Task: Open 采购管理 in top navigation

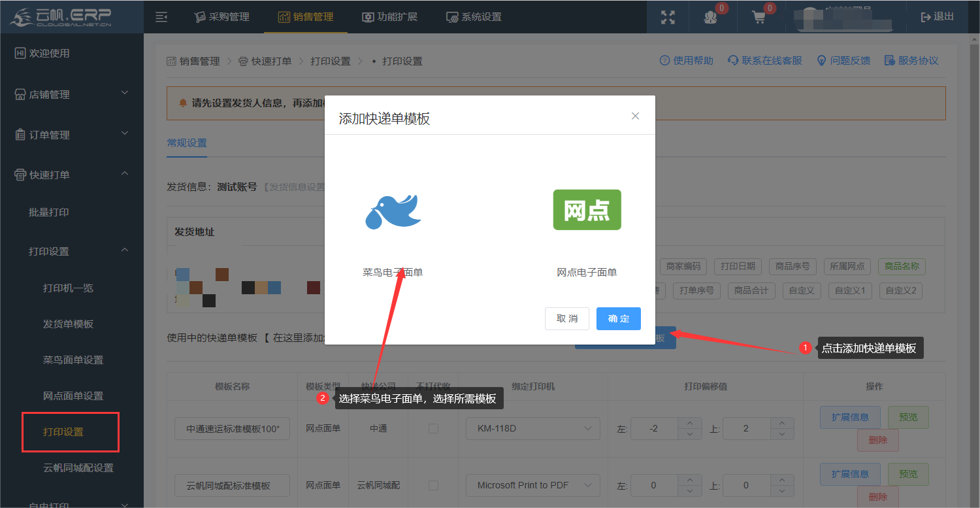Action: (222, 17)
